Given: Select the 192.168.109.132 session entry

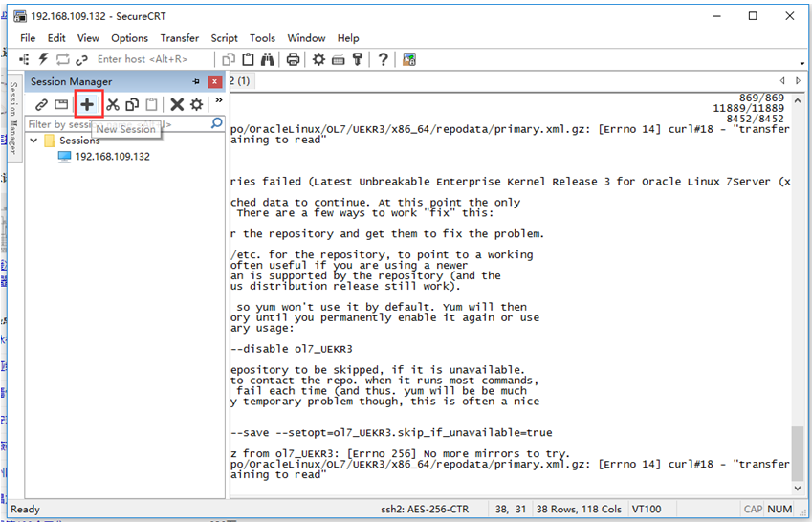Looking at the screenshot, I should pos(104,157).
